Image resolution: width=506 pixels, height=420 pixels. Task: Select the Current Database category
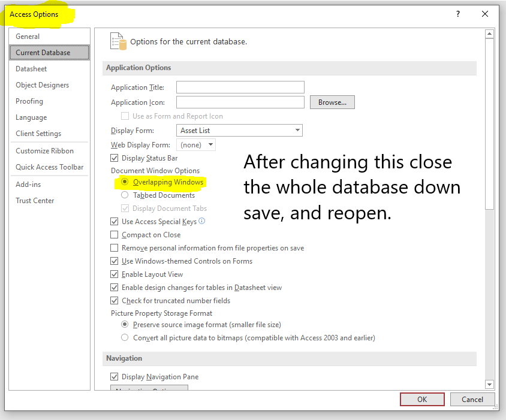(x=49, y=53)
